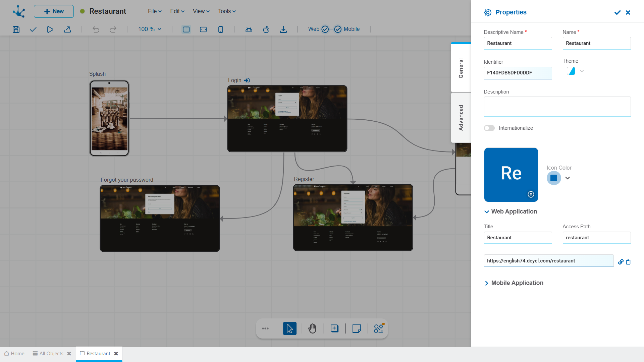Click the Save diskette icon in toolbar
The width and height of the screenshot is (644, 362).
click(16, 29)
